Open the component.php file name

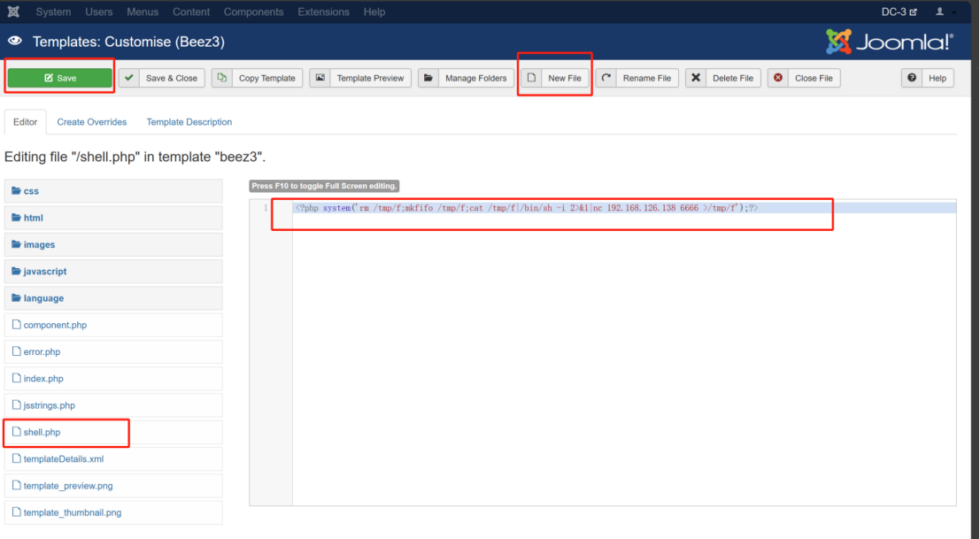tap(55, 325)
